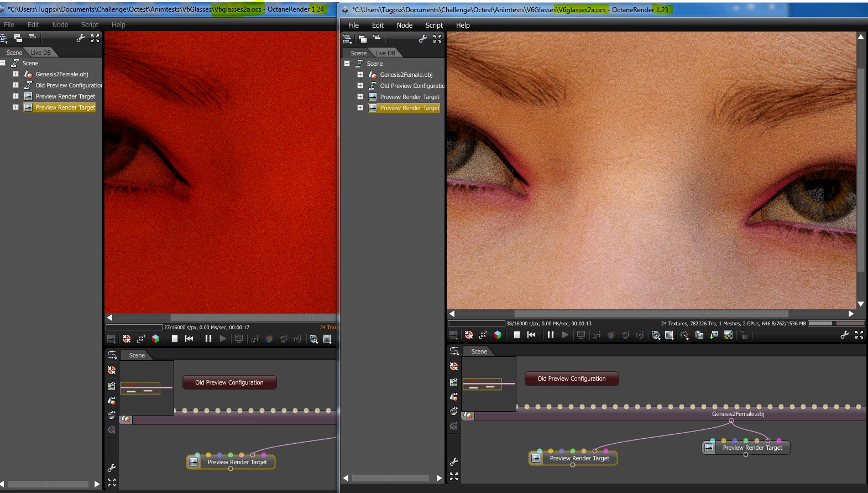Toggle the AF autofocus picker in 1.23 toolbar

[597, 335]
